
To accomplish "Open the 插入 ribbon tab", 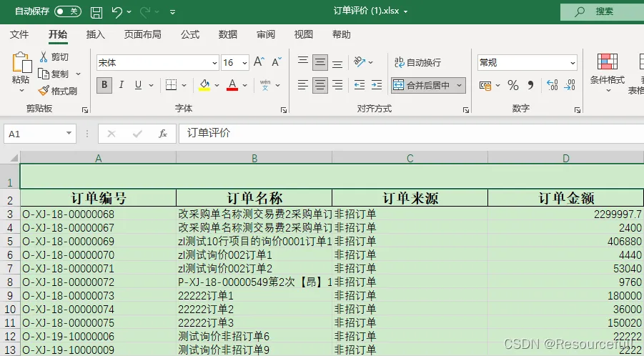I will click(96, 34).
